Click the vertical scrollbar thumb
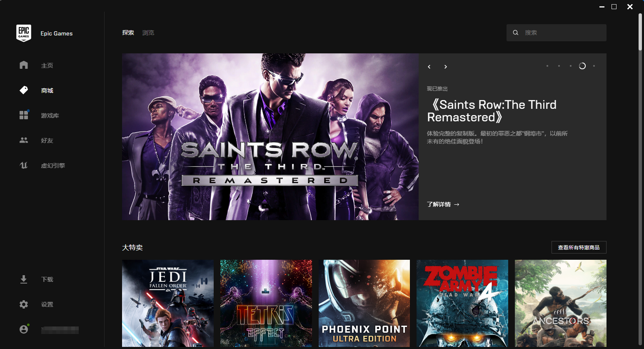This screenshot has width=644, height=349. [641, 32]
